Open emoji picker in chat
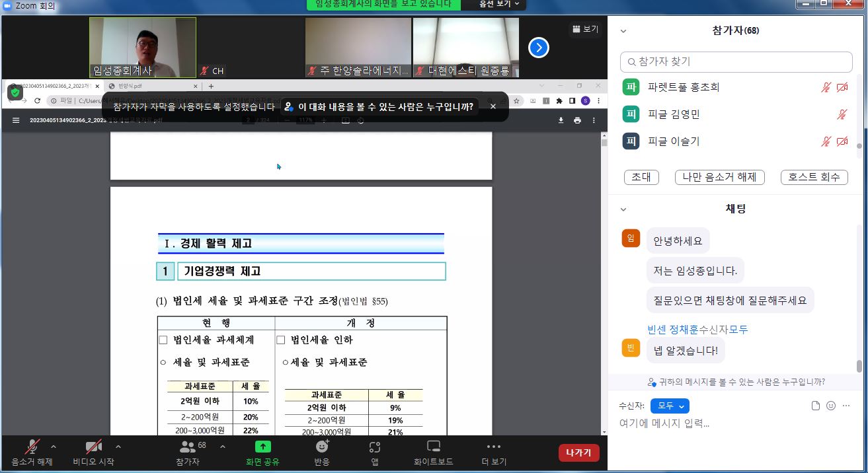 831,406
